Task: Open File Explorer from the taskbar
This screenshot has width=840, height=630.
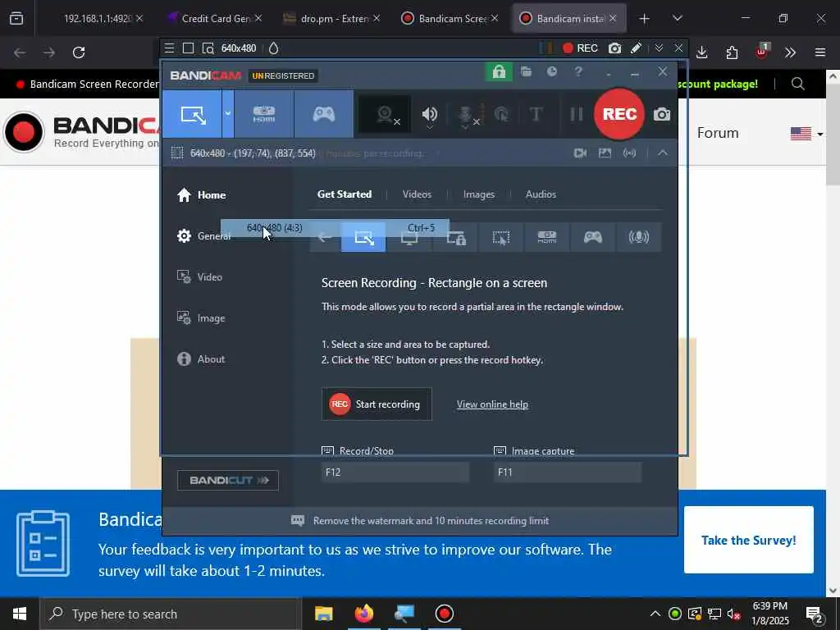Action: tap(323, 614)
